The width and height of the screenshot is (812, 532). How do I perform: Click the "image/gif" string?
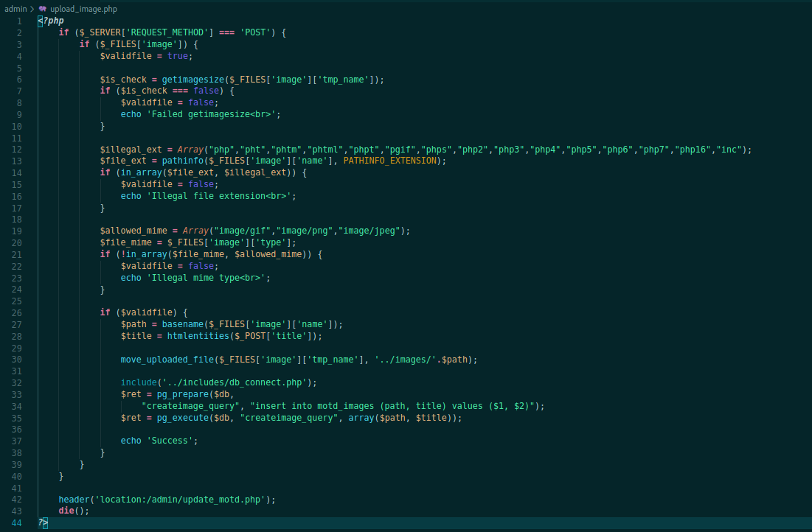[x=243, y=231]
